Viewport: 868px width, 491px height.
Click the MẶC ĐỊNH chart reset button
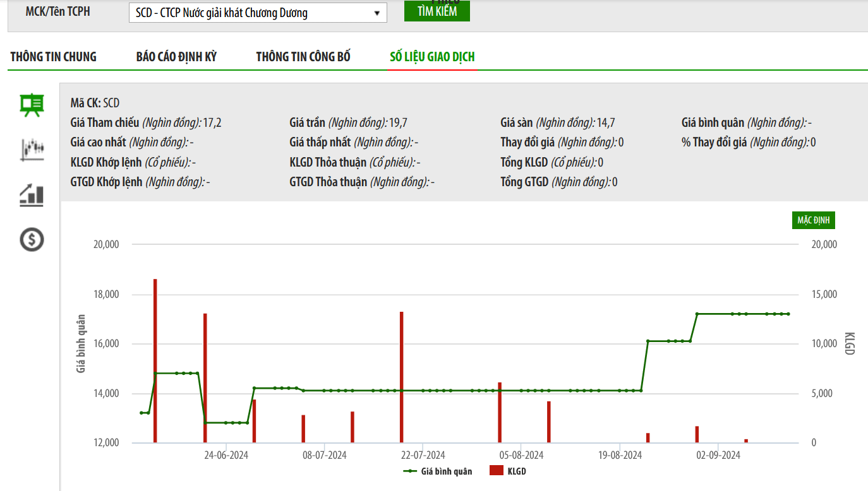(x=814, y=220)
